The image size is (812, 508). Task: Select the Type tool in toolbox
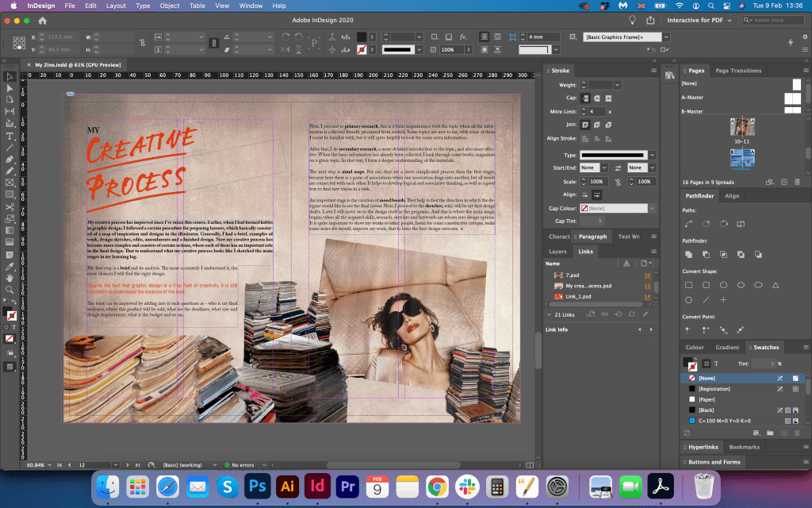pos(10,135)
